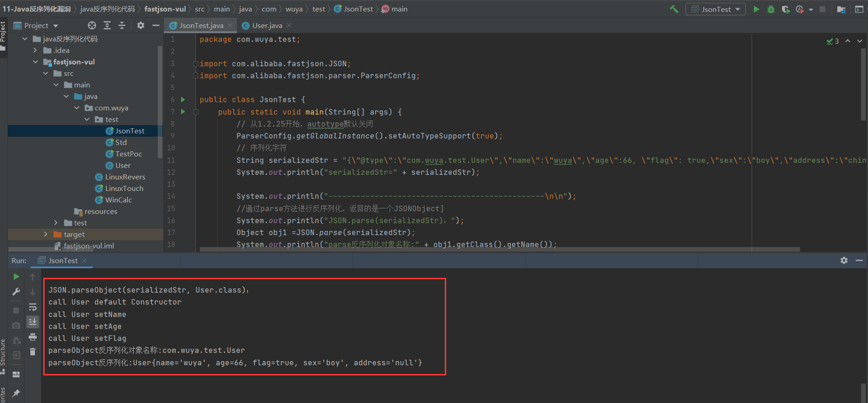Restore layout icon in Run panel

pos(16,374)
